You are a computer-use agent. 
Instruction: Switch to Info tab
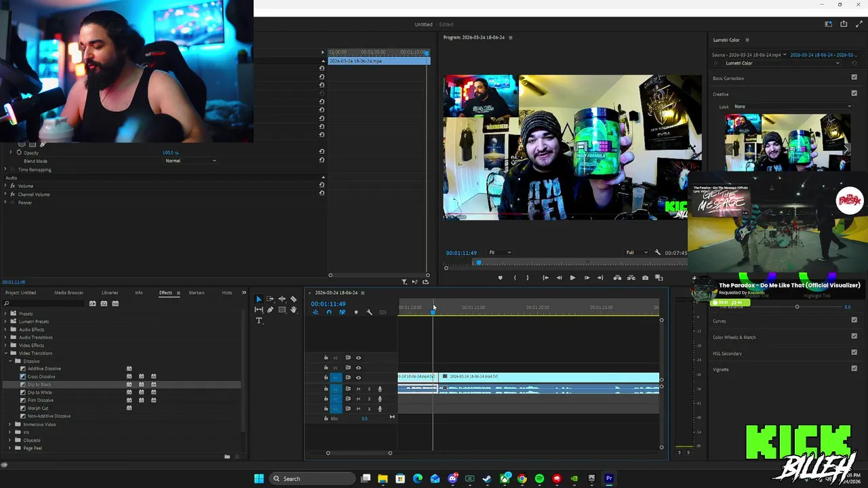[x=139, y=293]
